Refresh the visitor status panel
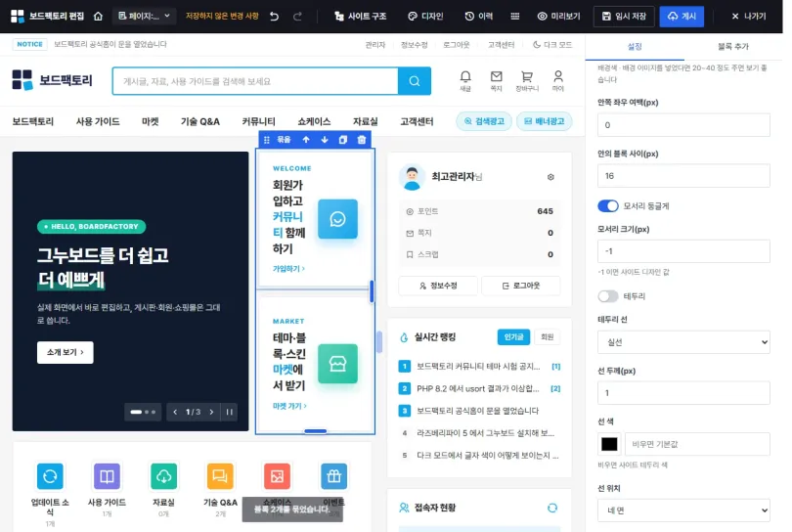 pyautogui.click(x=552, y=508)
